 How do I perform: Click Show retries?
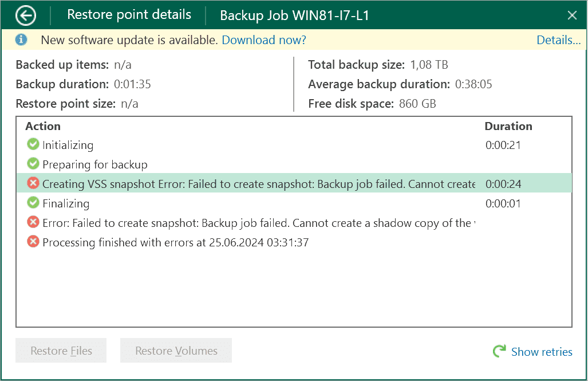(x=541, y=351)
